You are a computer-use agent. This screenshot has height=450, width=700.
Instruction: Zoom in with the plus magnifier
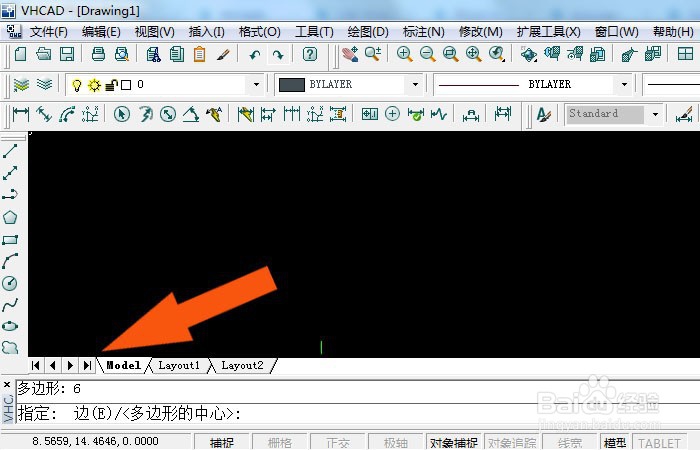[x=404, y=54]
